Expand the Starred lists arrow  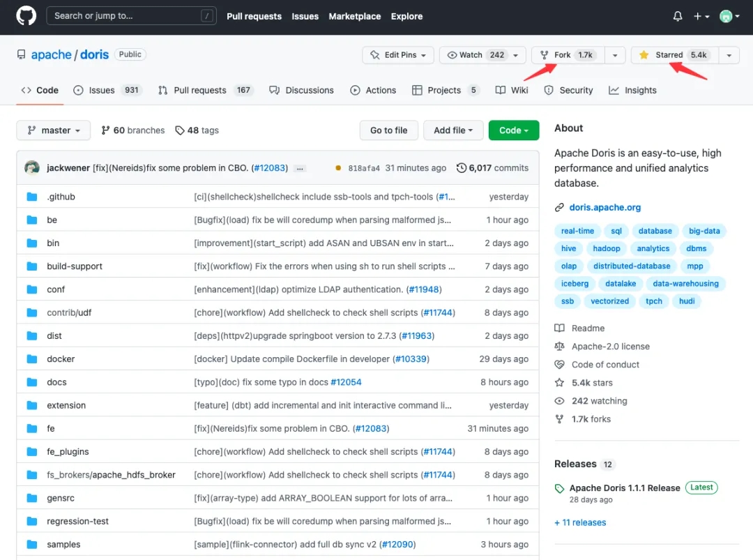[729, 55]
